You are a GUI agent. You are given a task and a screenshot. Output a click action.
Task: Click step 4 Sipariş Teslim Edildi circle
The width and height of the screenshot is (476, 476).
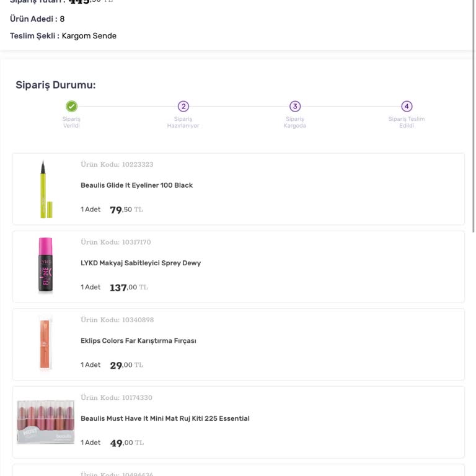pos(407,107)
